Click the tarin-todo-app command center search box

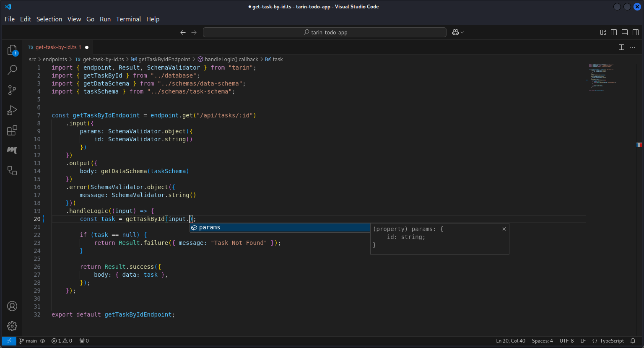coord(325,32)
